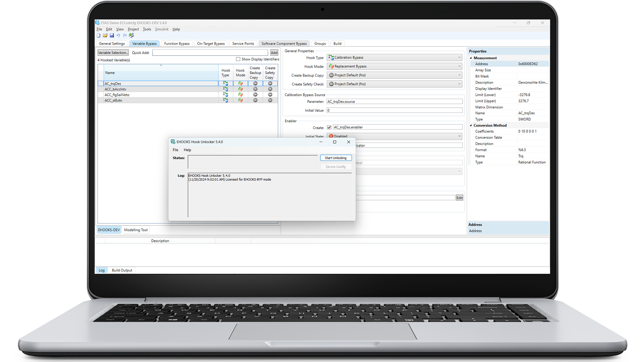Switch to the Build tab
Viewport: 644px width, 362px height.
click(337, 44)
